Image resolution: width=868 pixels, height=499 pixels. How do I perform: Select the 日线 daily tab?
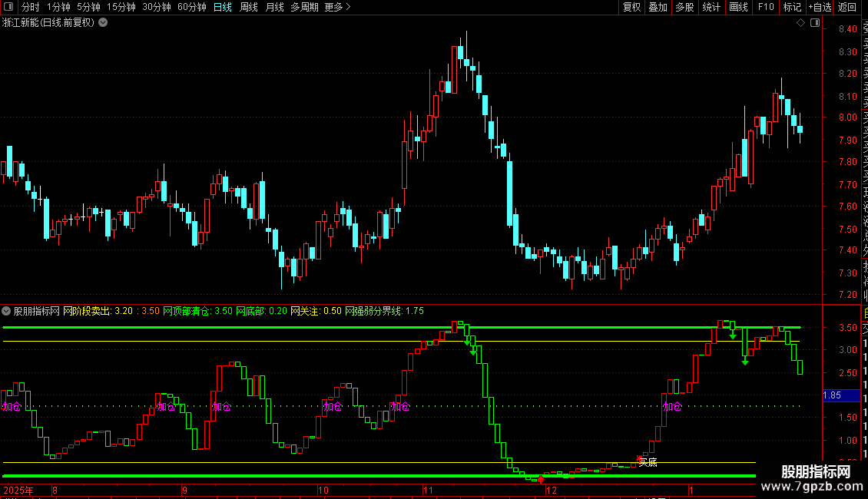223,7
